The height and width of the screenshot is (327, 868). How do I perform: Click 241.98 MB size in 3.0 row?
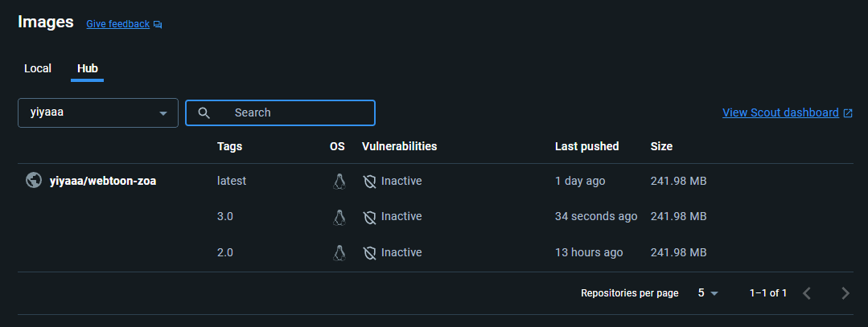tap(679, 216)
